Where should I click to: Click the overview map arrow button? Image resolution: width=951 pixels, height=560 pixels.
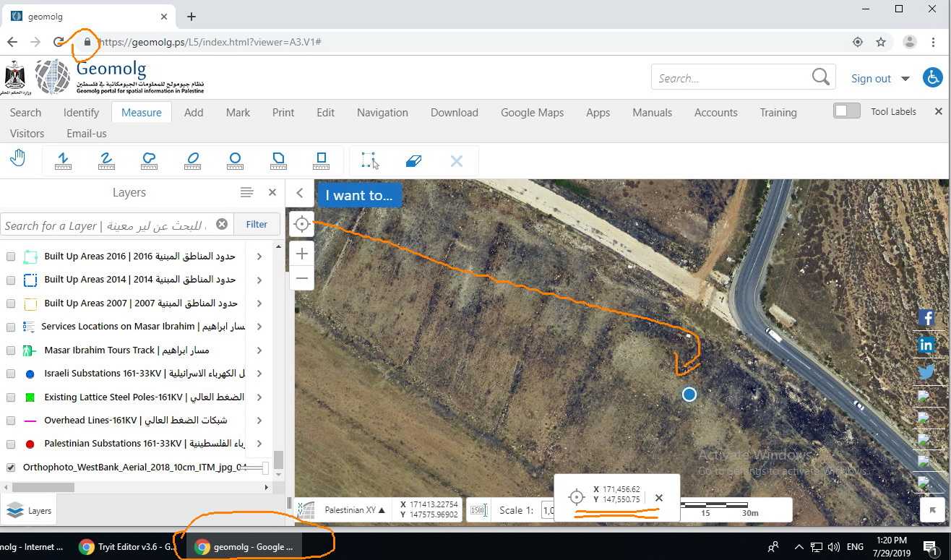pyautogui.click(x=933, y=509)
